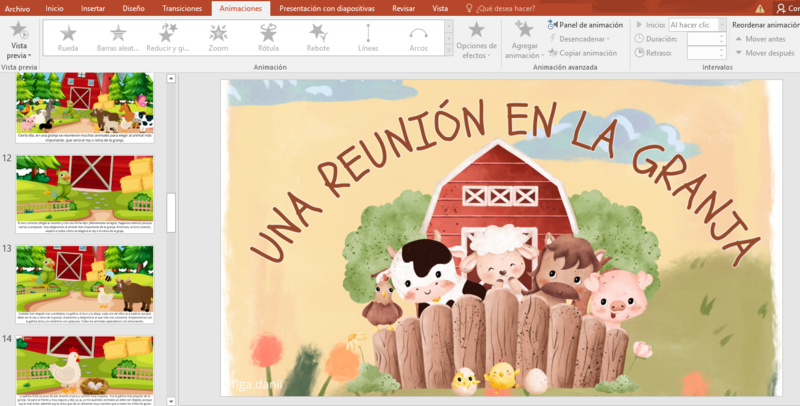This screenshot has height=406, width=800.
Task: Click the Panel de animación icon
Action: (x=553, y=24)
